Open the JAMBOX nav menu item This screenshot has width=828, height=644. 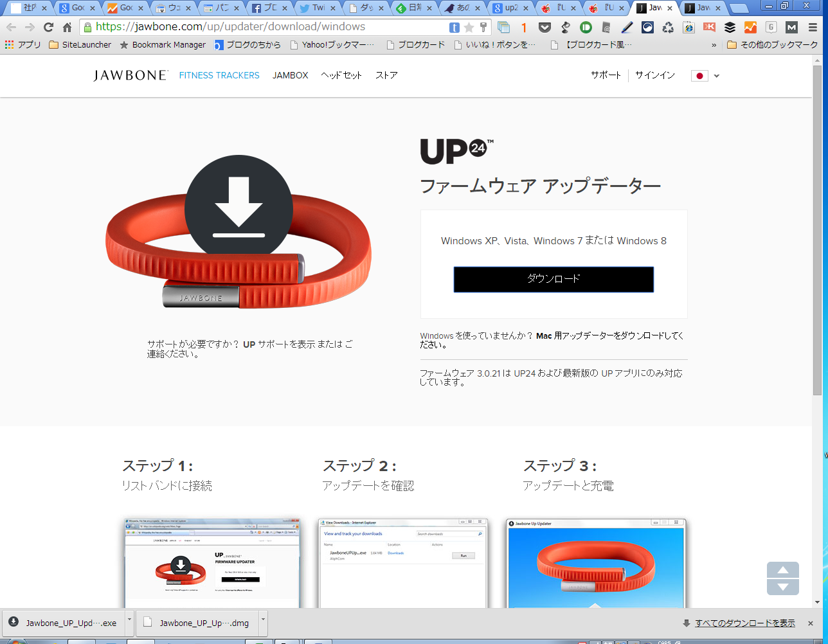point(290,75)
